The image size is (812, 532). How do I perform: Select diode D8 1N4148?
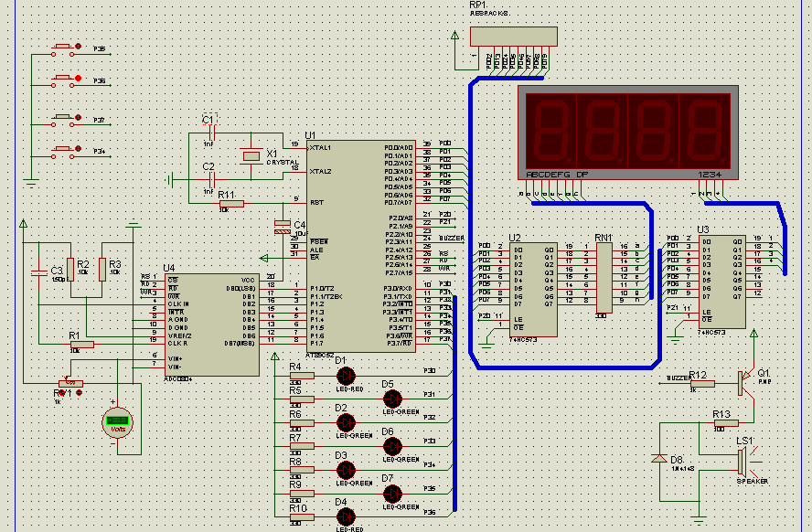pos(659,459)
